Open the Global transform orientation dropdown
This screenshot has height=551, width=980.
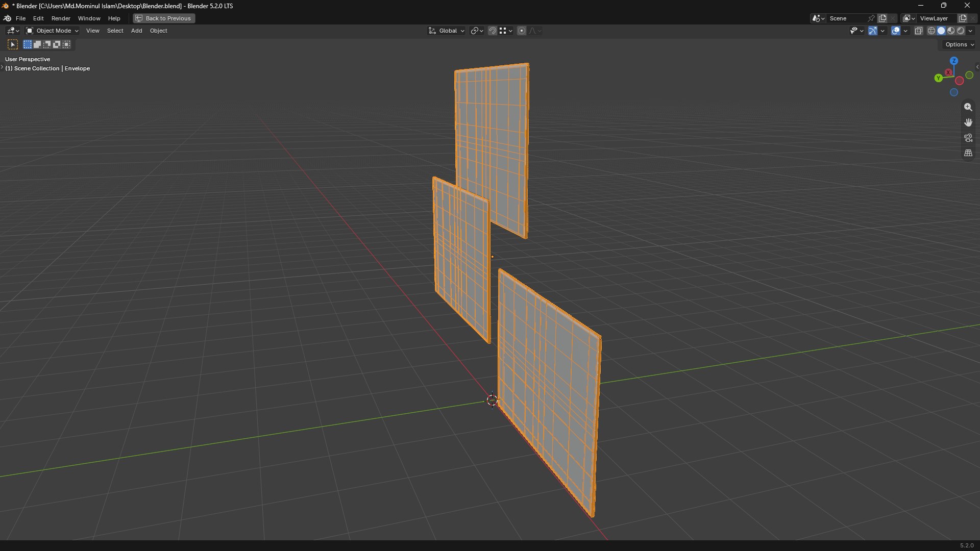point(447,31)
